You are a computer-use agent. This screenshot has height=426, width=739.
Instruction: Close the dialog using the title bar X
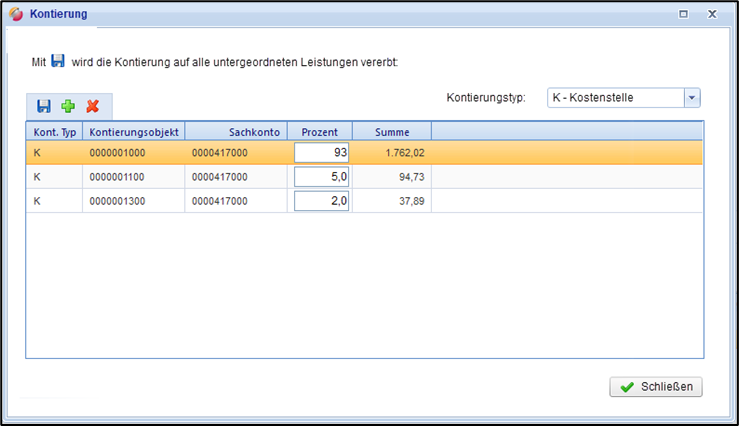712,15
